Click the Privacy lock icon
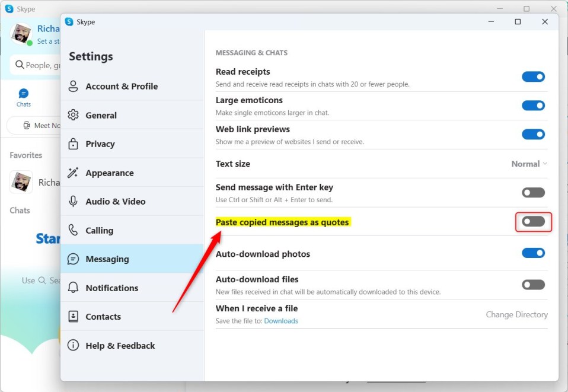The image size is (568, 392). click(73, 144)
